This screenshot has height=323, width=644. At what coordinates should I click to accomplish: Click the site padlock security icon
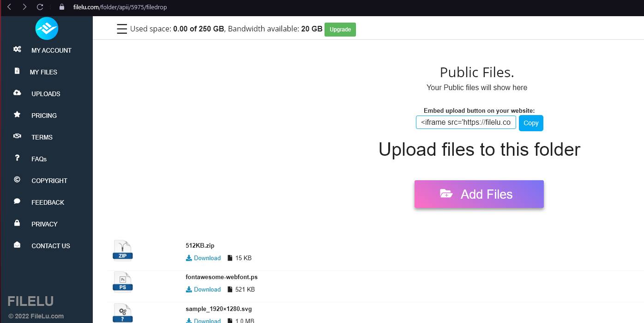[62, 7]
